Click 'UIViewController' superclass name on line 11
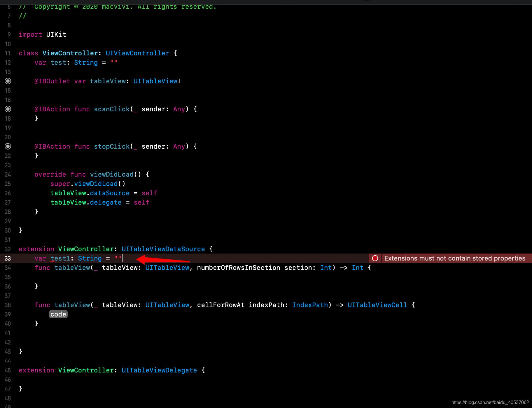 click(137, 53)
